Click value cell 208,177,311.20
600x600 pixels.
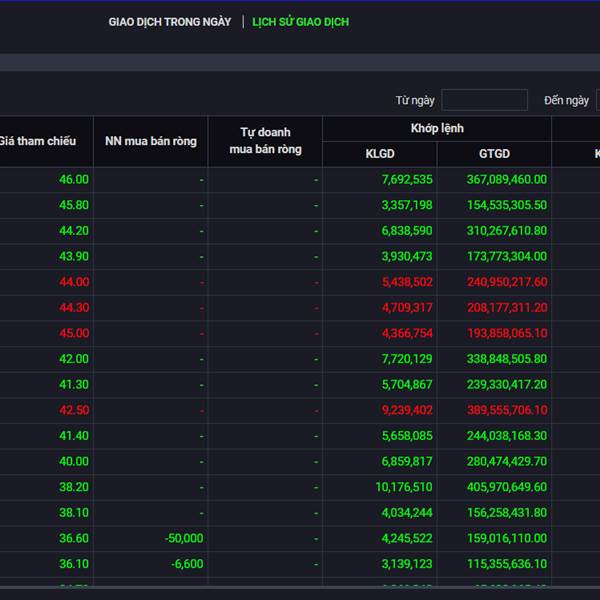[507, 308]
